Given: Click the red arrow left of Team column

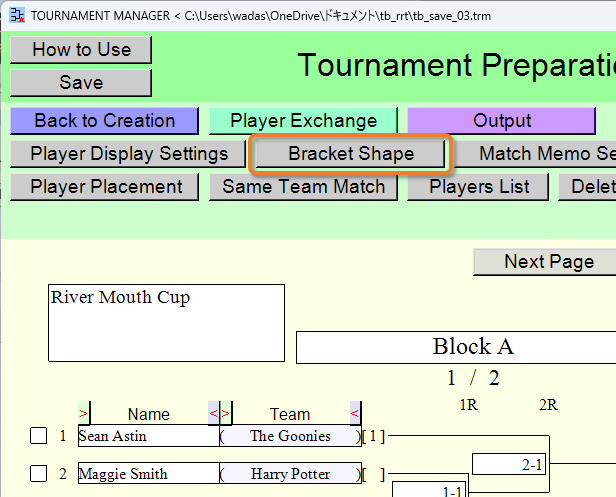Looking at the screenshot, I should click(x=226, y=413).
